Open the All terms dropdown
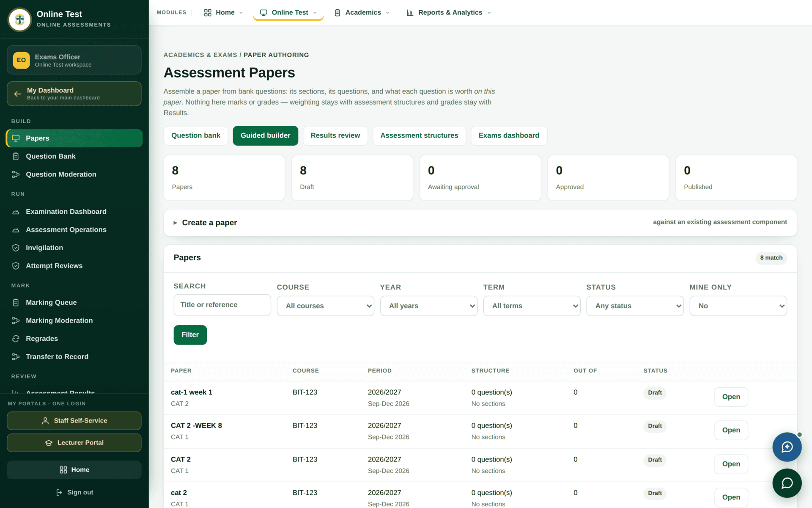Viewport: 812px width, 508px height. (532, 306)
